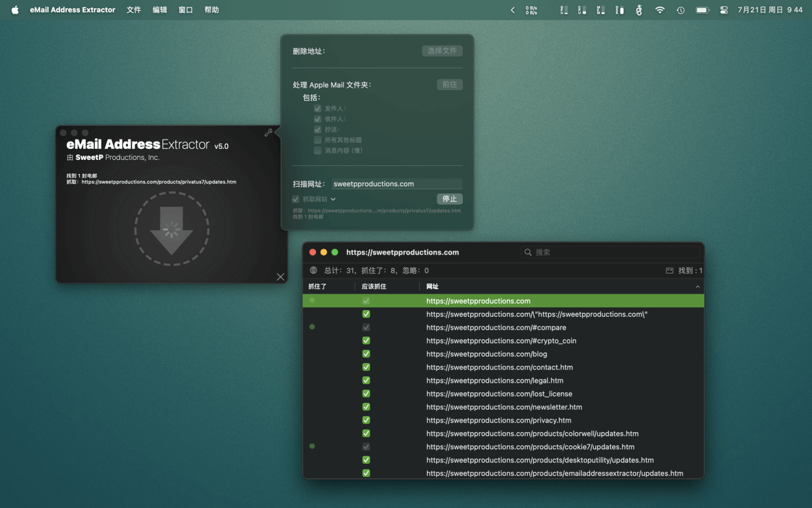Uncheck the 应该抓住 box for newsletter.htm

pos(366,407)
